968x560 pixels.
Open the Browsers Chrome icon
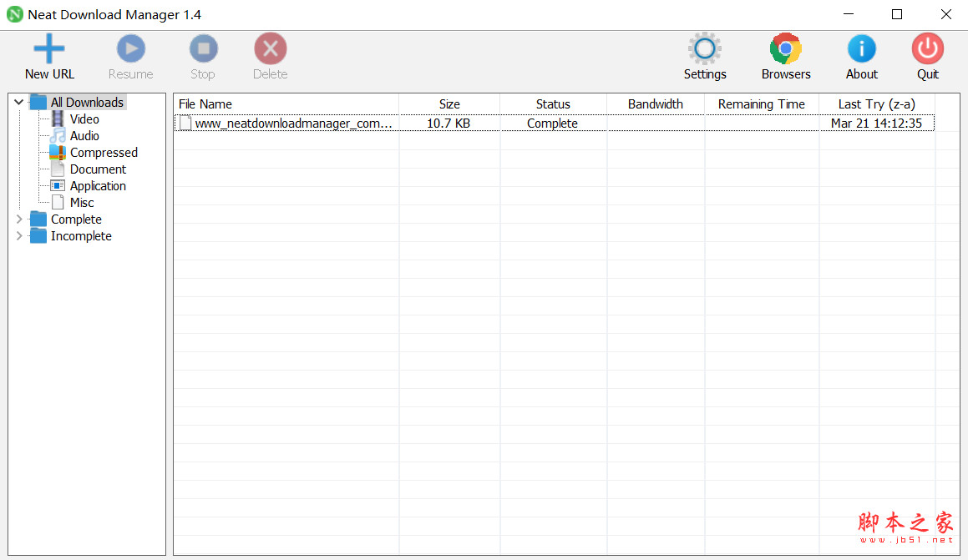785,48
